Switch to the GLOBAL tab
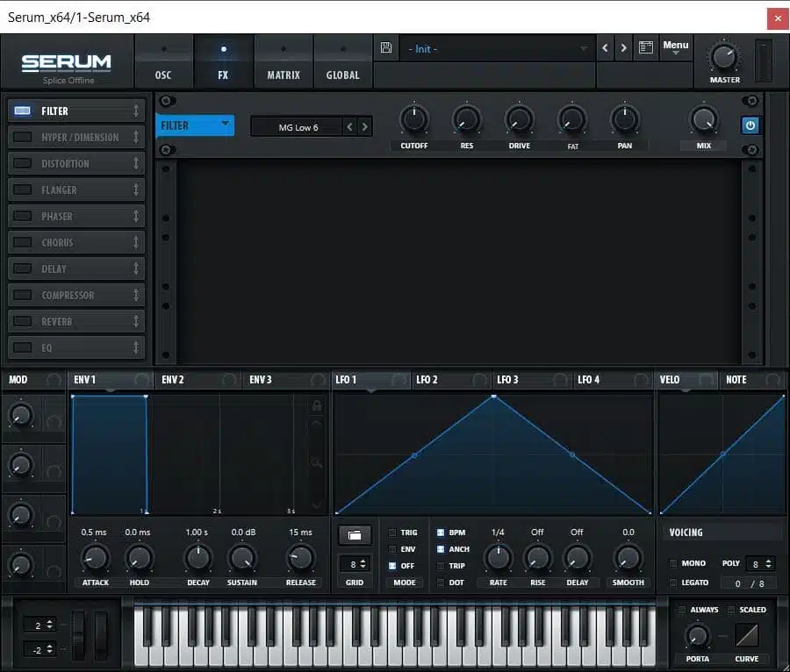Image resolution: width=790 pixels, height=672 pixels. (342, 62)
